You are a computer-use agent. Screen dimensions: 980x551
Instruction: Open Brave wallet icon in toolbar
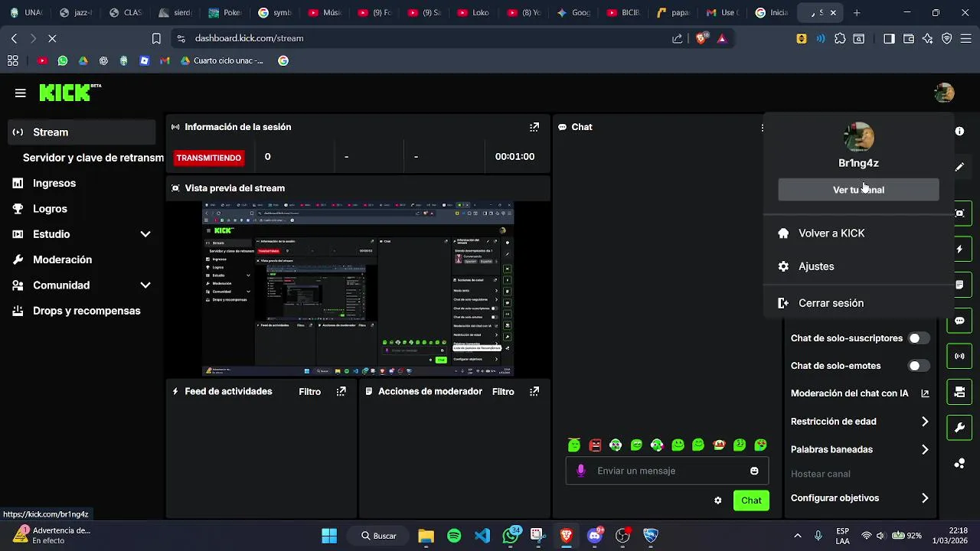click(x=908, y=38)
